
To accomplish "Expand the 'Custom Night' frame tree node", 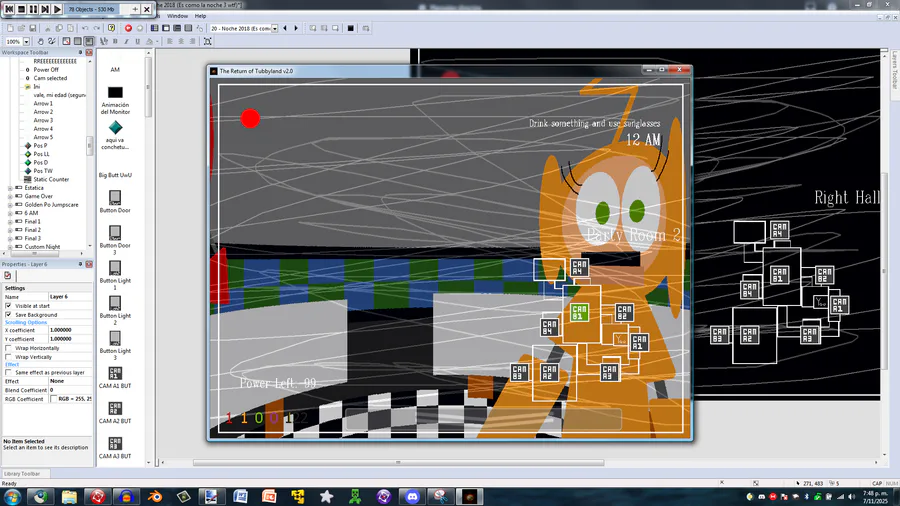I will point(10,247).
